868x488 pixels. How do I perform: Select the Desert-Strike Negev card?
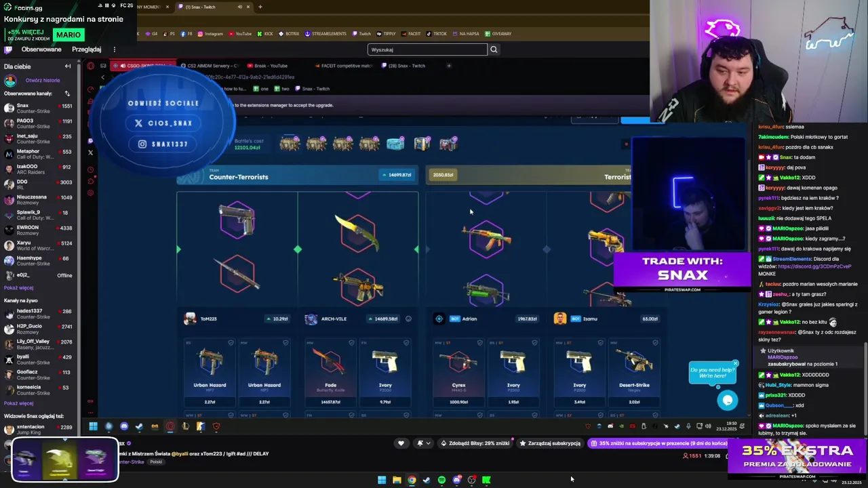coord(634,373)
